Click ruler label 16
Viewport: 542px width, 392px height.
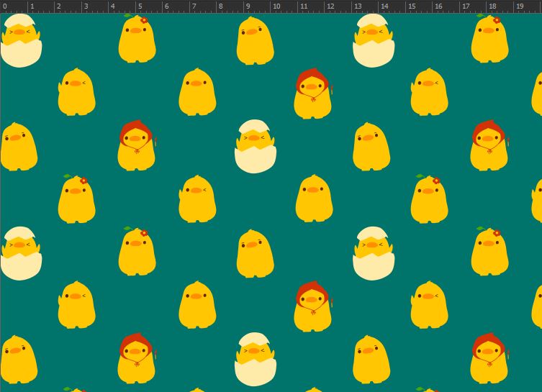(x=438, y=6)
